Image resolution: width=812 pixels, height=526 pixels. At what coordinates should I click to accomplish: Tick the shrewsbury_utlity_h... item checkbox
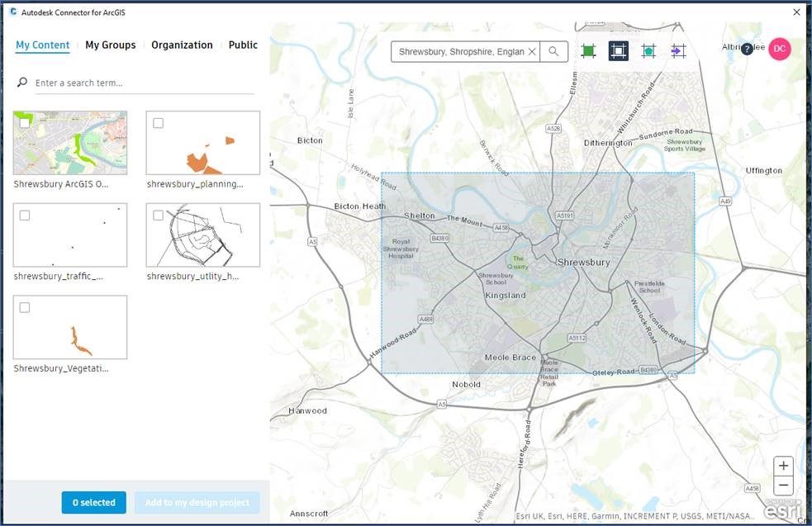(x=159, y=215)
